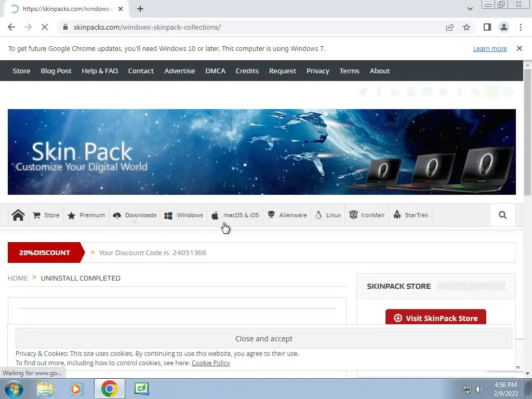Open the StarTrek category

tap(410, 215)
